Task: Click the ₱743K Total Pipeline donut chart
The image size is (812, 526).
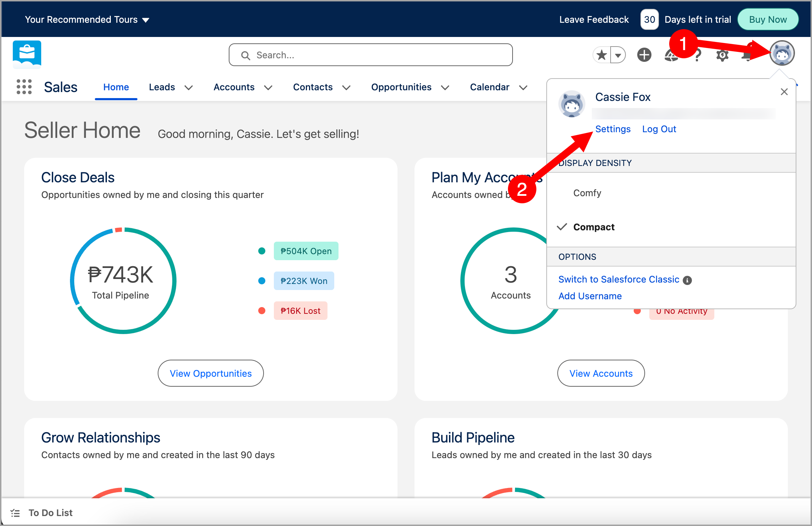Action: click(x=123, y=280)
